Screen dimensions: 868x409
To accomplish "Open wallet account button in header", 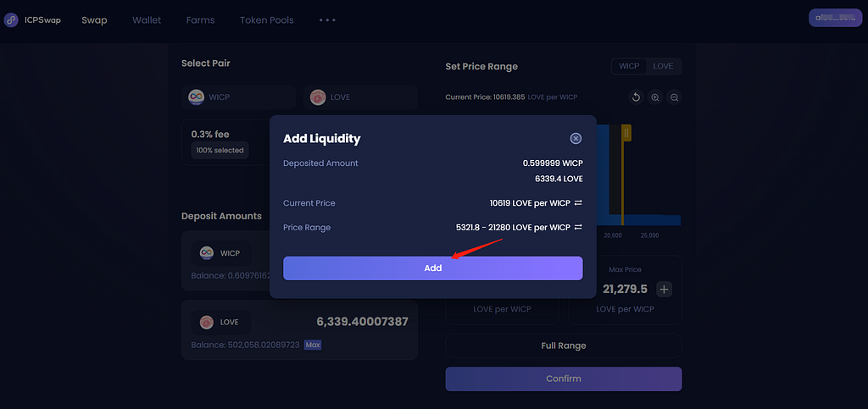I will click(835, 18).
